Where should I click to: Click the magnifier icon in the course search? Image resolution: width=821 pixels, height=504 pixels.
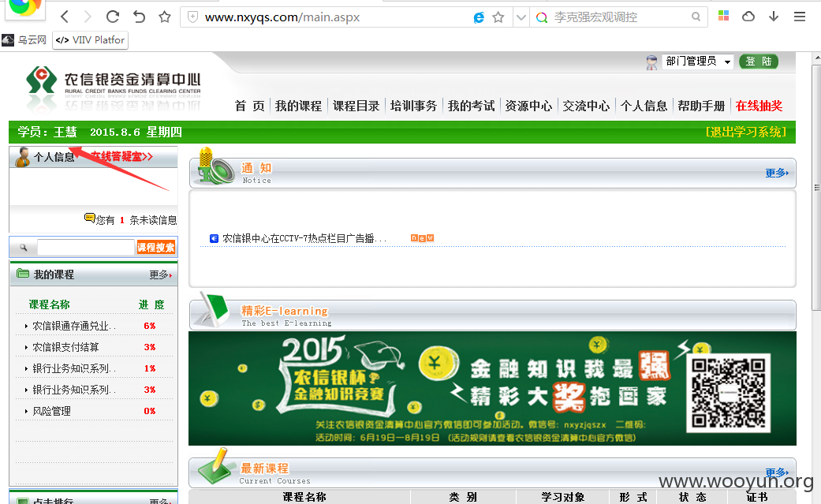pyautogui.click(x=24, y=248)
